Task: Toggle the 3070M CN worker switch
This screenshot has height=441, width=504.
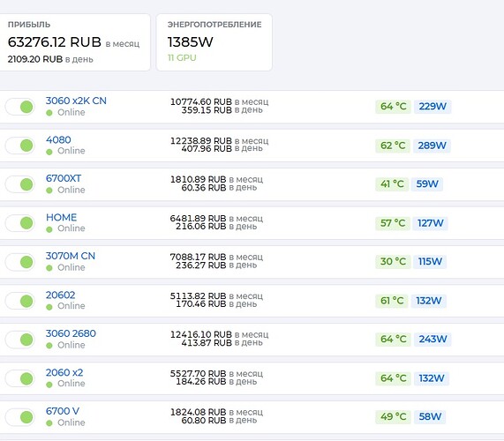Action: point(20,262)
